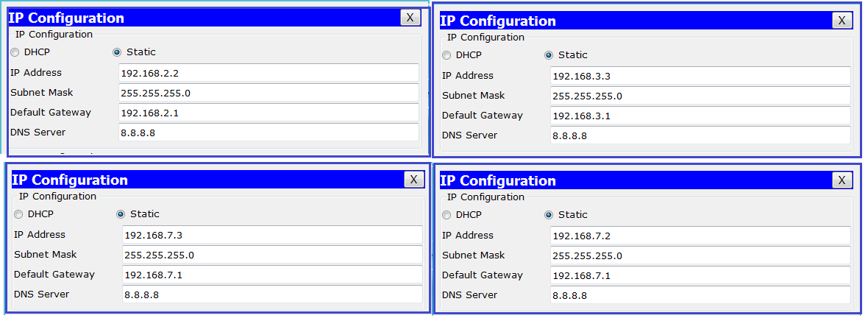Select DHCP in the 192.168.3.3 panel

[447, 55]
